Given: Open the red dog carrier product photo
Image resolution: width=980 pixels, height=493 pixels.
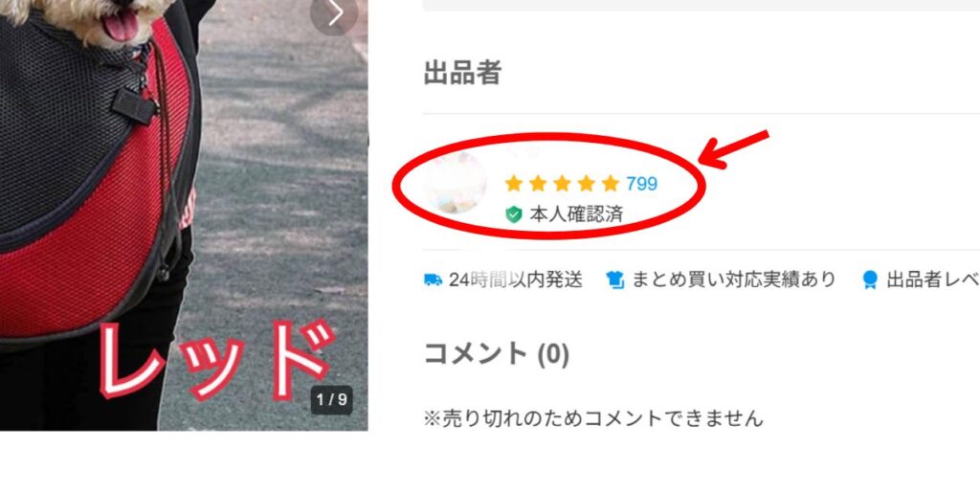Looking at the screenshot, I should tap(184, 215).
